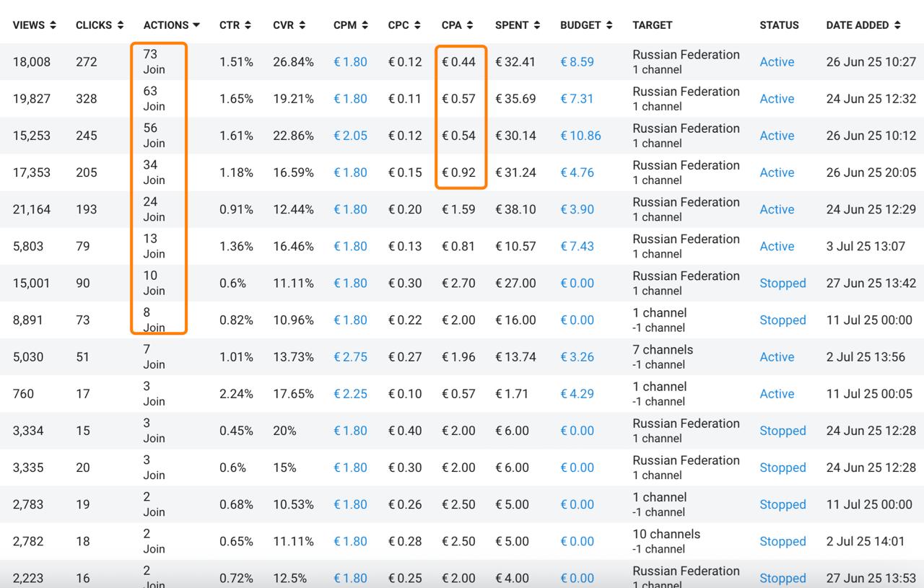This screenshot has width=924, height=588.
Task: Toggle the ACTIONS column descending sort arrow
Action: pyautogui.click(x=196, y=25)
